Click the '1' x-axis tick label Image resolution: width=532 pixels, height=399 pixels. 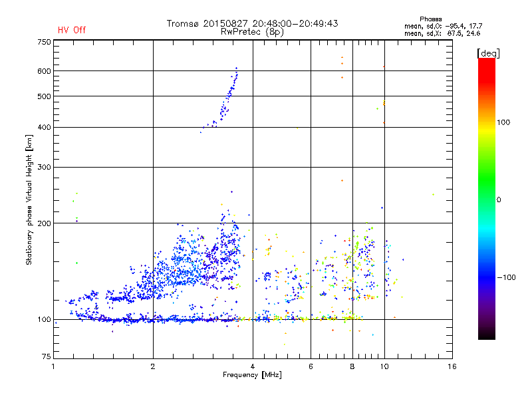(53, 366)
